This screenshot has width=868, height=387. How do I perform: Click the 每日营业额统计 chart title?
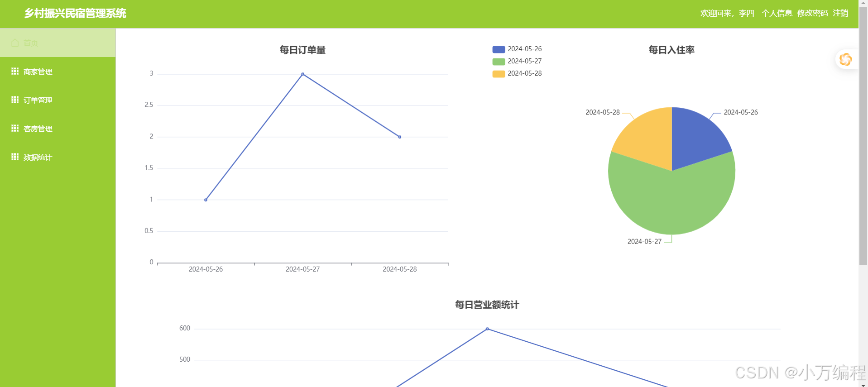487,305
